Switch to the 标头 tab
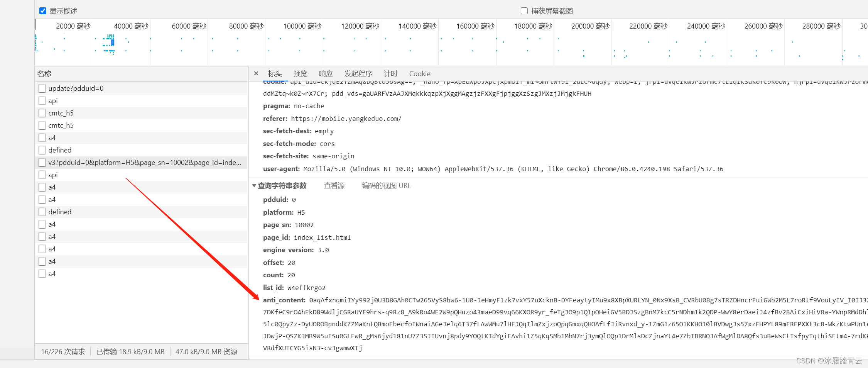The image size is (868, 368). point(275,73)
